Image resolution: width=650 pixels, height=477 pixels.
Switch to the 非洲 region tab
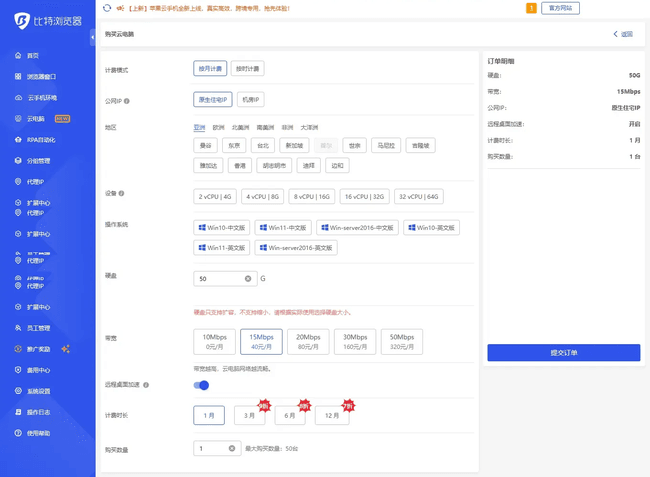[x=287, y=127]
